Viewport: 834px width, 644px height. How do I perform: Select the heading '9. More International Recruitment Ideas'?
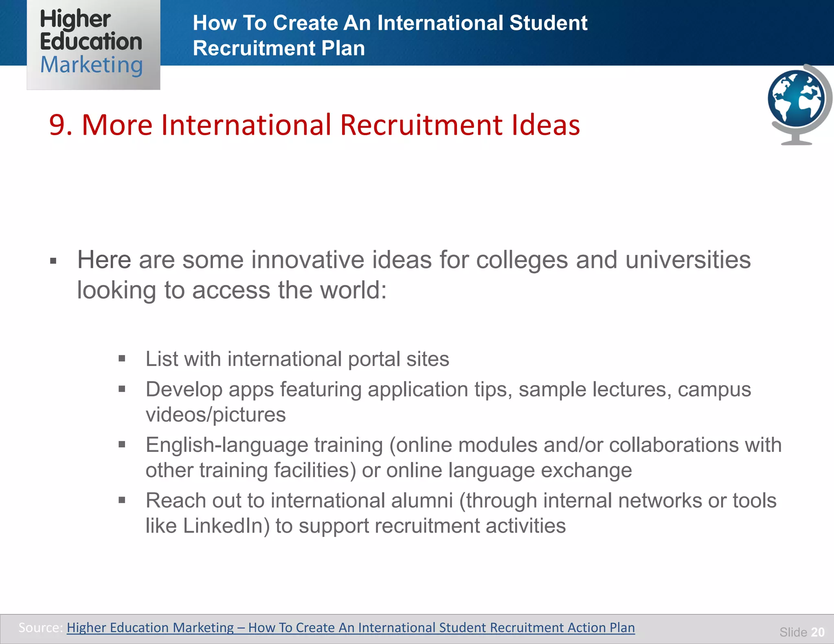click(314, 125)
